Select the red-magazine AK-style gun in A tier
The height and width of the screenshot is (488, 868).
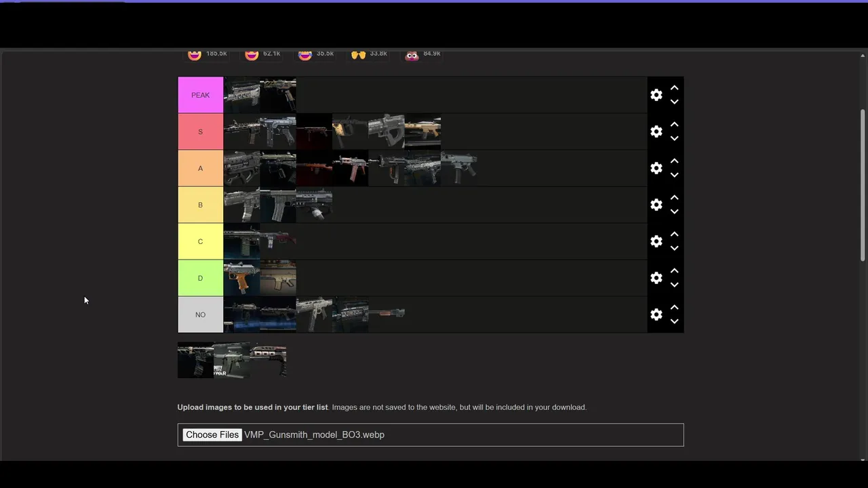[350, 168]
